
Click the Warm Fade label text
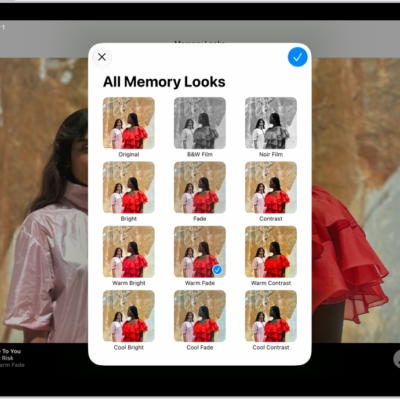(200, 283)
